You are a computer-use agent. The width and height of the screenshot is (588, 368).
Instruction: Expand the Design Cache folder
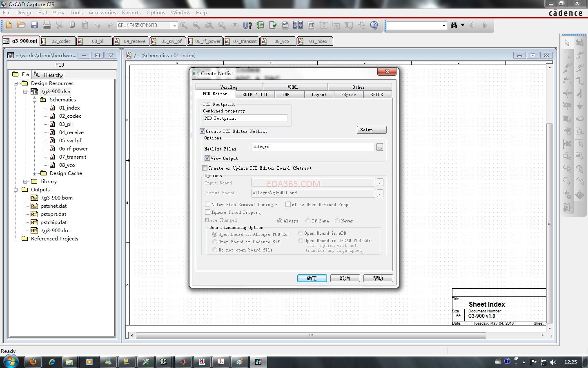click(x=35, y=173)
